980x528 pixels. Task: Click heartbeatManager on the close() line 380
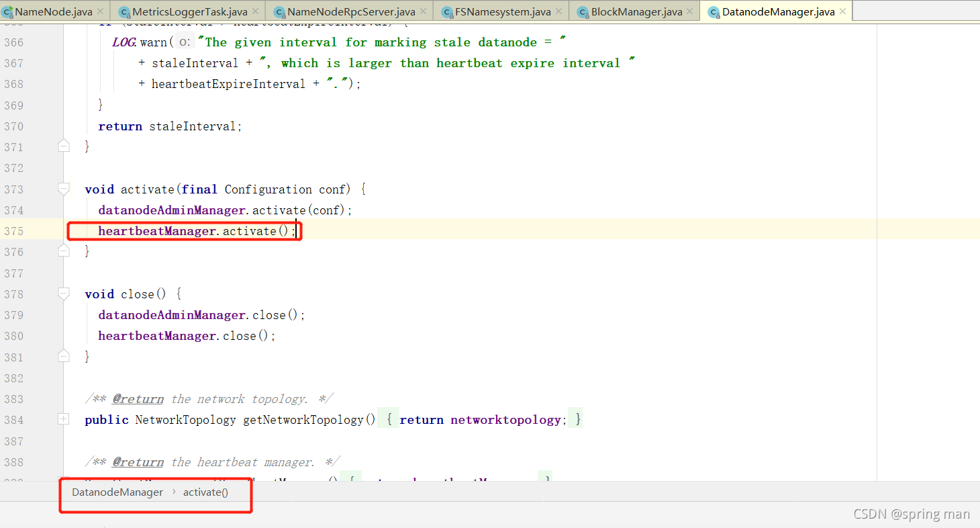click(158, 336)
